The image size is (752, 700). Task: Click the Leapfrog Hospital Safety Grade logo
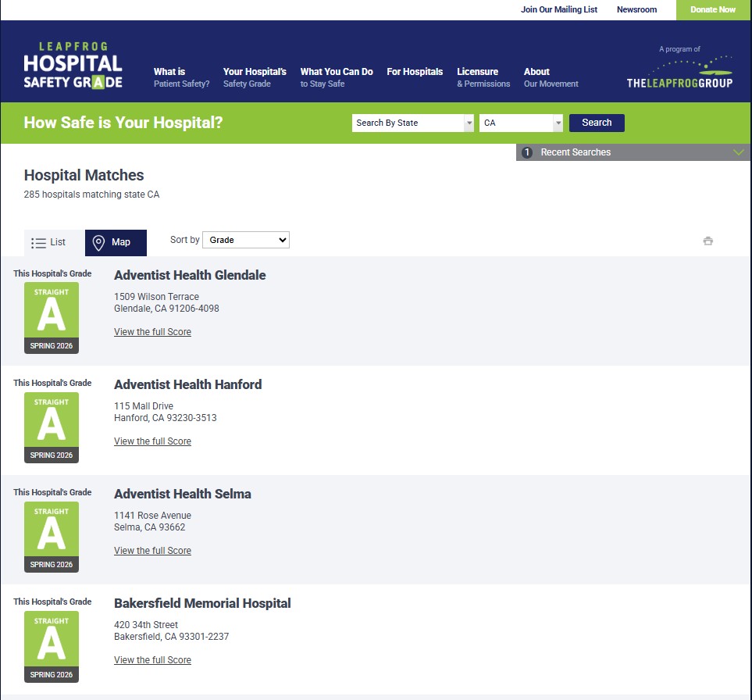tap(73, 66)
